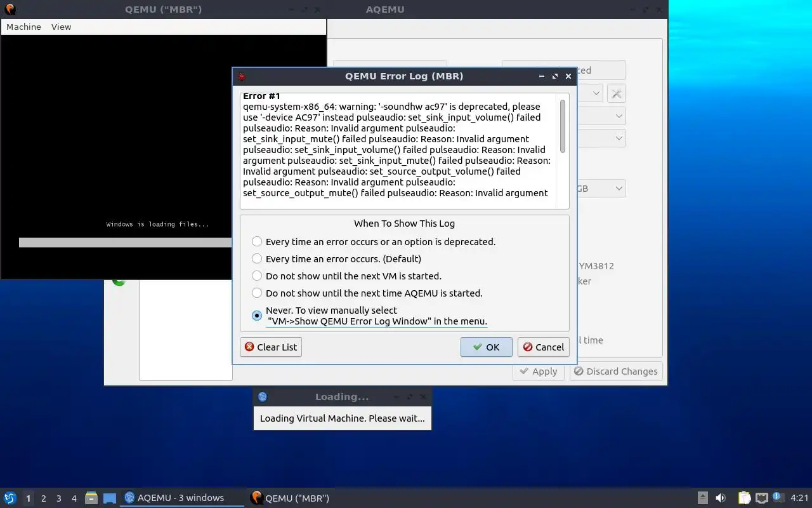Click 'Loading Virtual Machine. Please wait...' message
The width and height of the screenshot is (812, 508).
(343, 418)
